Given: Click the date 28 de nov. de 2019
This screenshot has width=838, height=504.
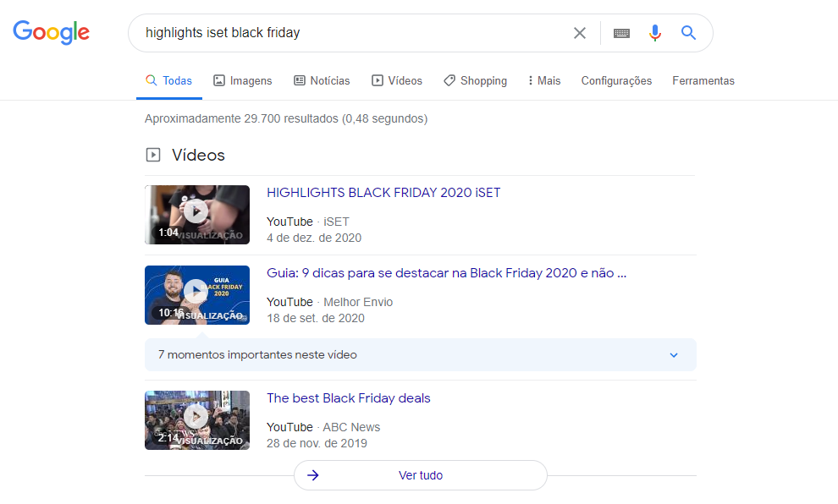Looking at the screenshot, I should (x=317, y=444).
